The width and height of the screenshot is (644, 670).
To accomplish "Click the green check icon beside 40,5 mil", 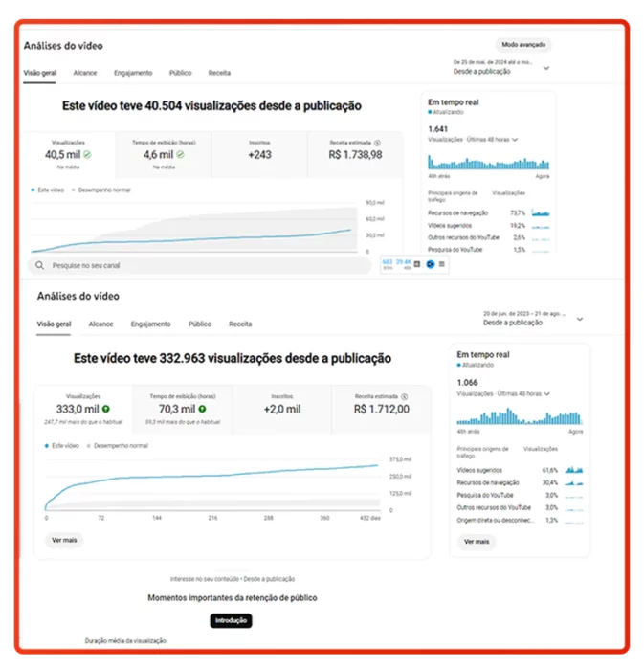I will click(87, 154).
